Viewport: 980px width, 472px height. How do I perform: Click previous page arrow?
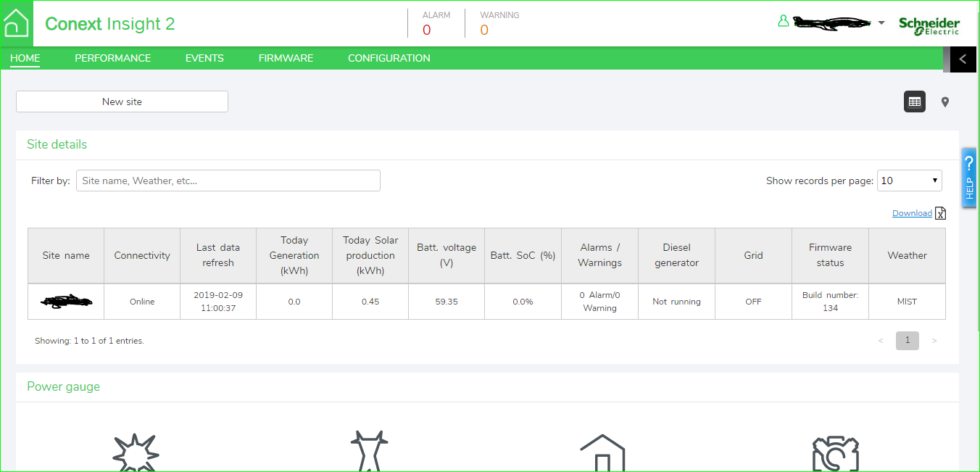pos(881,341)
